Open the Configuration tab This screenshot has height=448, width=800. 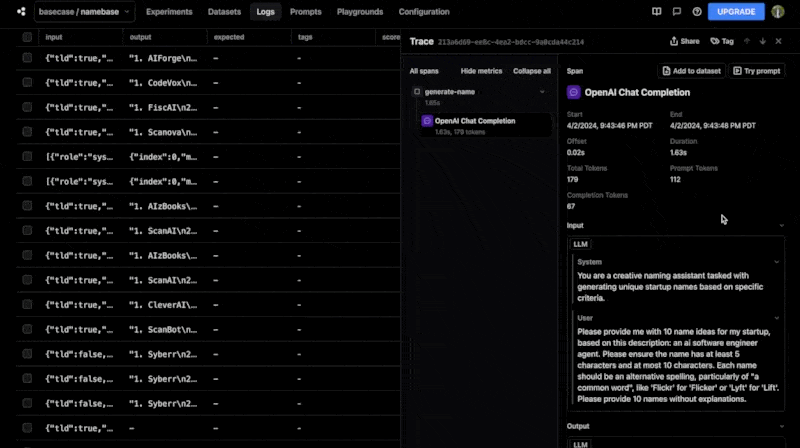point(424,12)
